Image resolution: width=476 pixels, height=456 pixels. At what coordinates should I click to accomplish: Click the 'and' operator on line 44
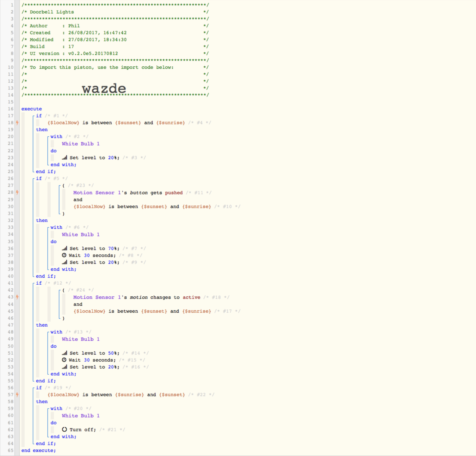click(78, 304)
